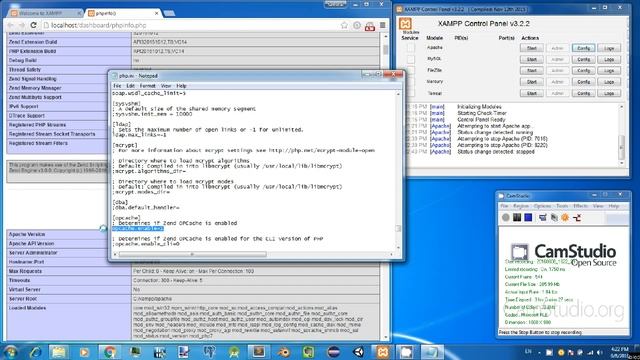This screenshot has height=360, width=640.
Task: Open the Eclipse icon on the taskbar
Action: click(333, 352)
